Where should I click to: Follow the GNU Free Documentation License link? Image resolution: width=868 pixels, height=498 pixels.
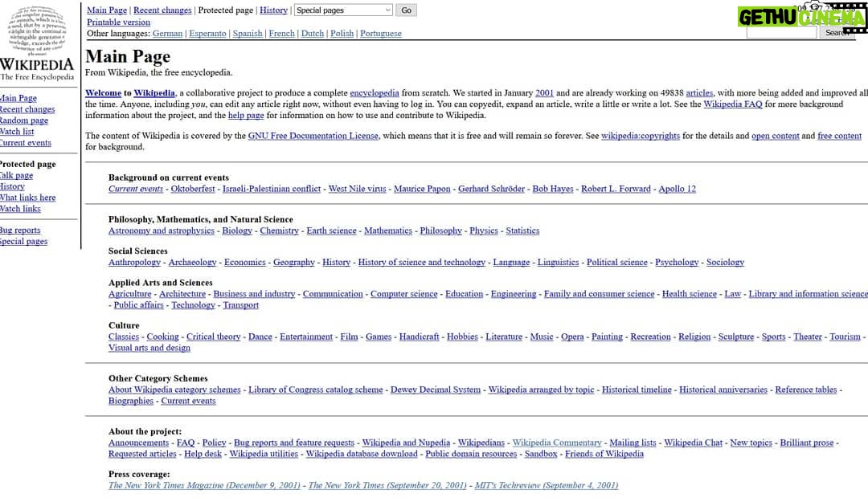313,136
